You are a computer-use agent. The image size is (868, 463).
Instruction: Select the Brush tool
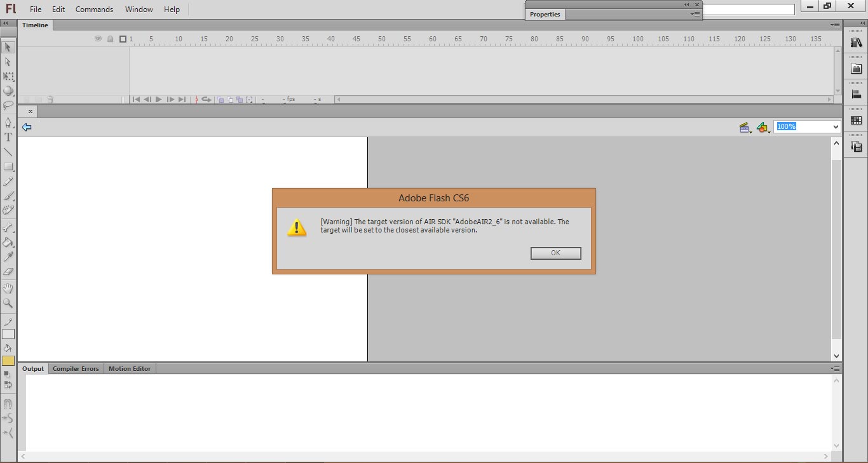coord(8,196)
